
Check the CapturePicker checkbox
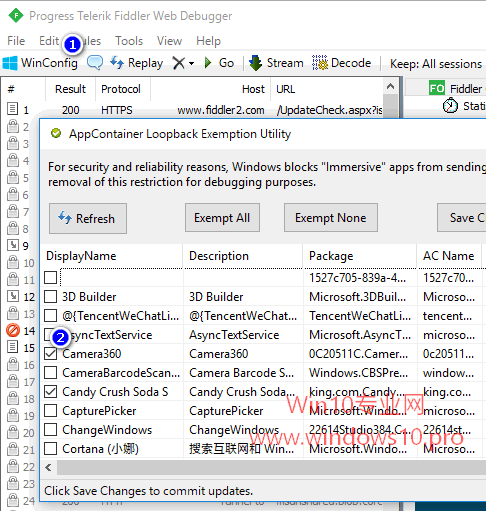[x=51, y=411]
